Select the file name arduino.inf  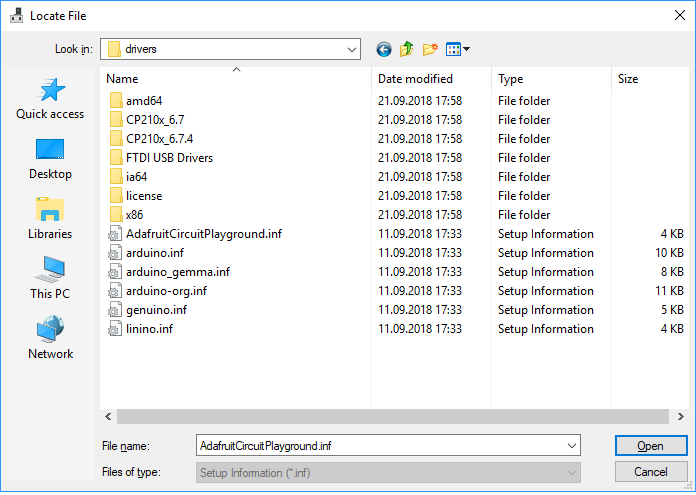point(154,253)
